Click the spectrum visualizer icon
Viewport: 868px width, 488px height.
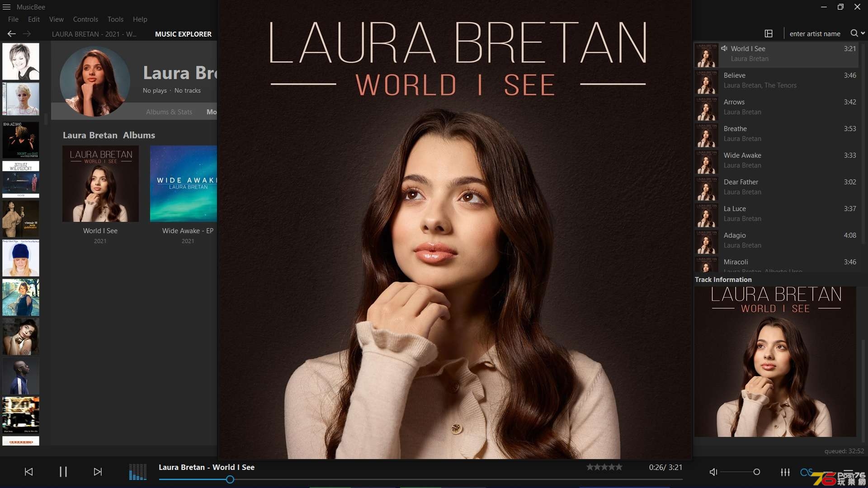click(137, 472)
